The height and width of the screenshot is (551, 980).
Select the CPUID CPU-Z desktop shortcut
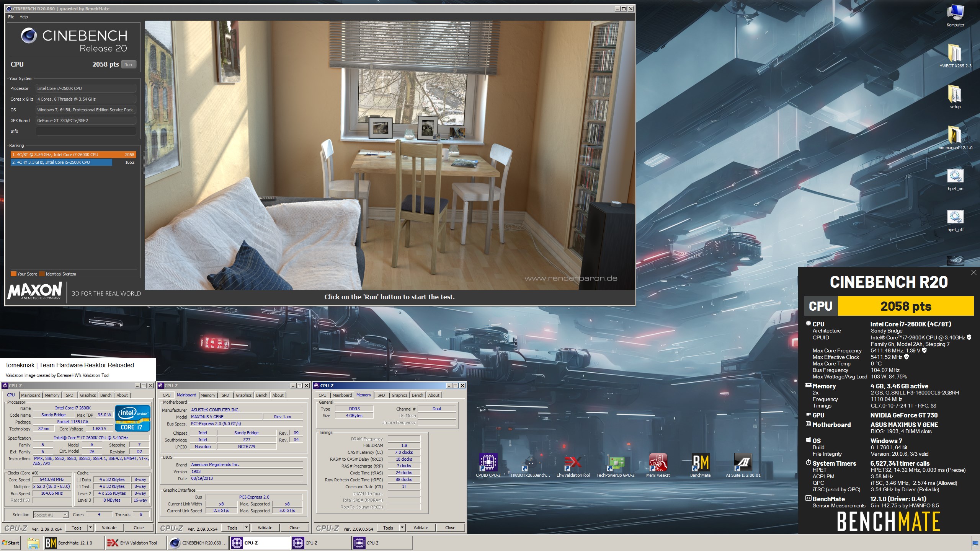(x=488, y=465)
